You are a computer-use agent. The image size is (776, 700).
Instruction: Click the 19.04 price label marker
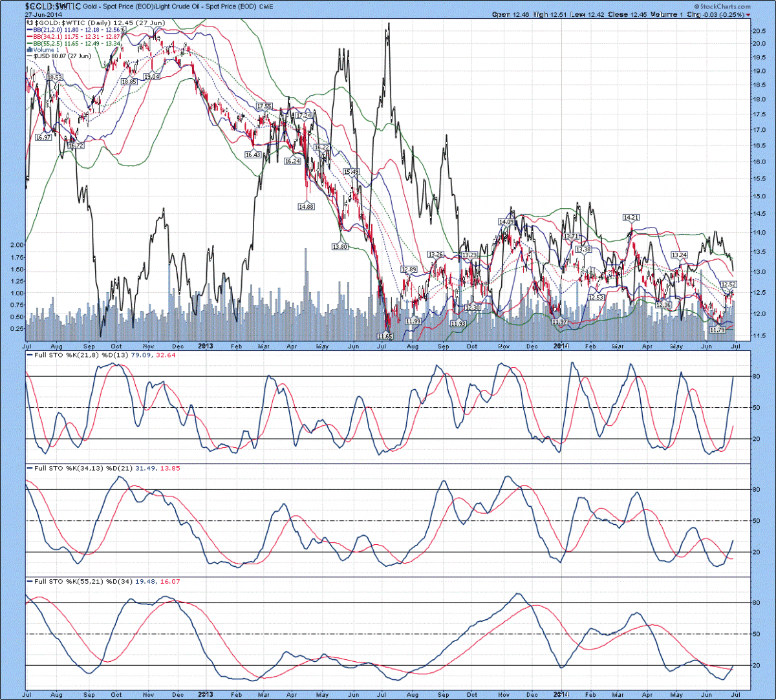click(151, 76)
